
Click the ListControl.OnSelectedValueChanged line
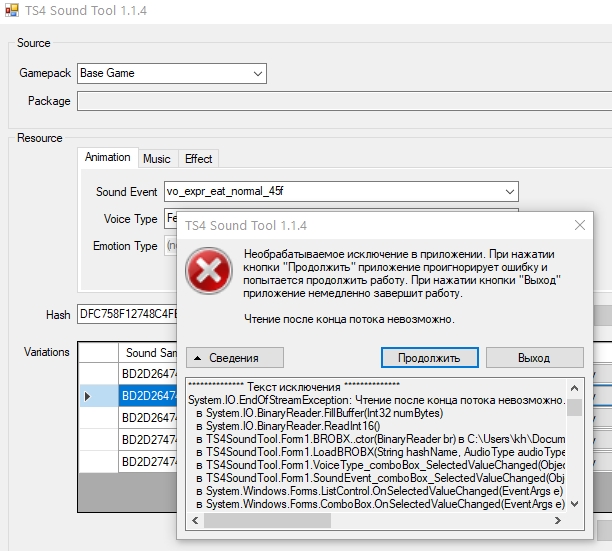click(x=380, y=491)
